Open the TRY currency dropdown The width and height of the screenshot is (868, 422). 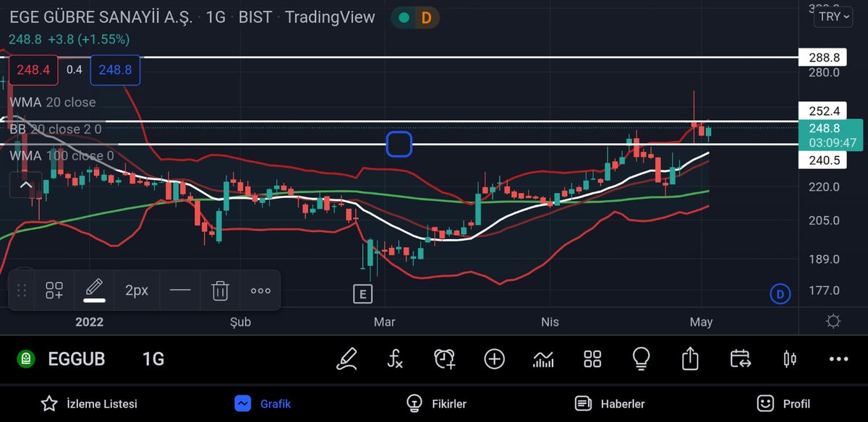(835, 17)
